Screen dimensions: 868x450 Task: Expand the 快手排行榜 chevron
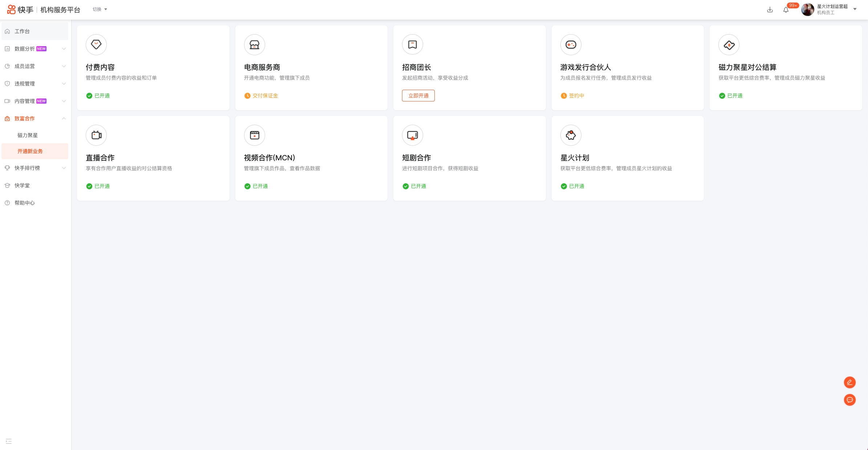(x=64, y=168)
